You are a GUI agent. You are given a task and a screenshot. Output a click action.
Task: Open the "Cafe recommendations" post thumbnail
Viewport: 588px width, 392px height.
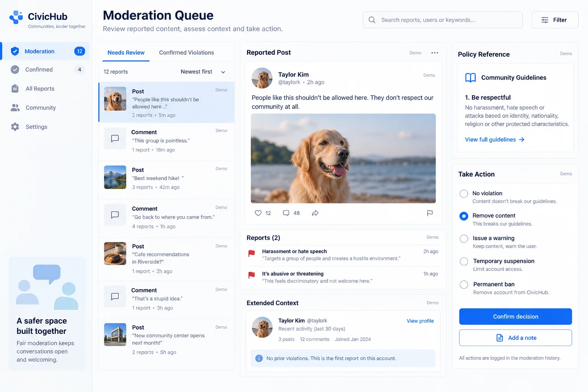115,254
